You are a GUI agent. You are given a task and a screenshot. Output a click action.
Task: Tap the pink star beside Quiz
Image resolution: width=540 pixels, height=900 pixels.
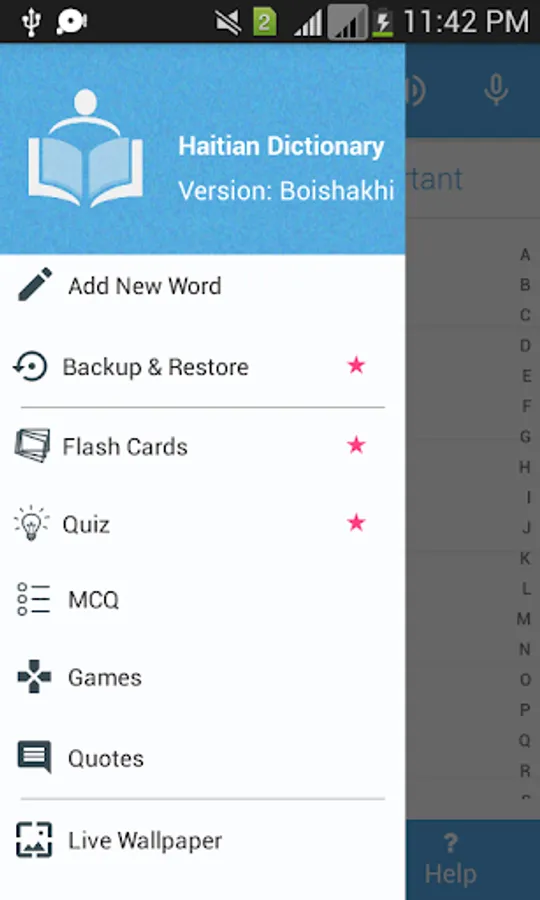(x=356, y=522)
